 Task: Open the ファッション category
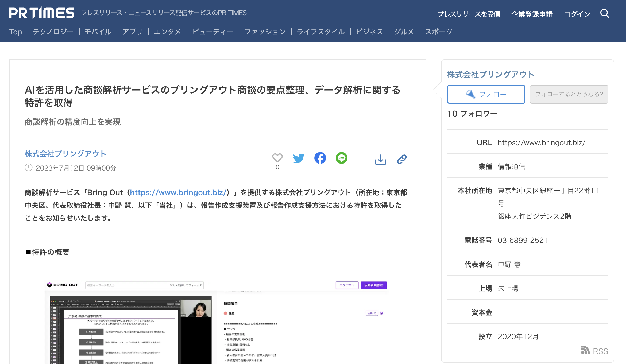[x=265, y=32]
